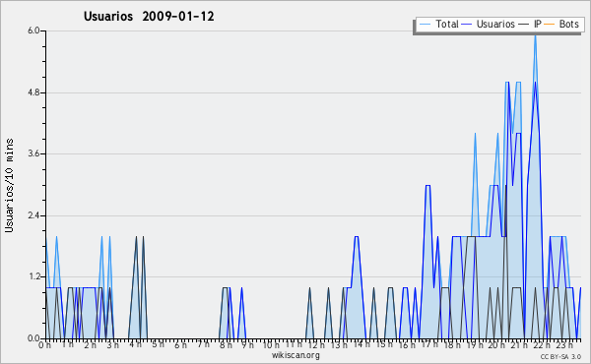Click the '13 h' x-axis label
The height and width of the screenshot is (364, 591).
[339, 345]
